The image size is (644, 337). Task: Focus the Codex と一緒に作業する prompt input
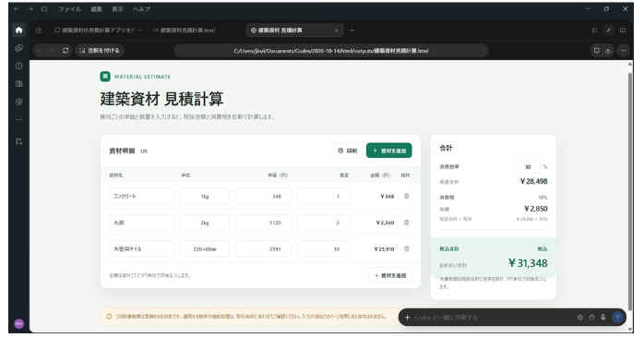click(x=493, y=318)
